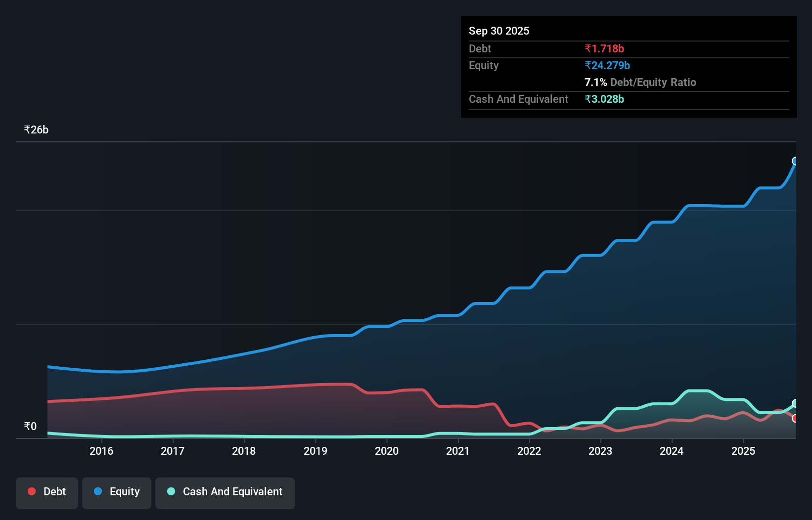Click the 2021 x-axis label
This screenshot has height=520, width=812.
click(458, 451)
